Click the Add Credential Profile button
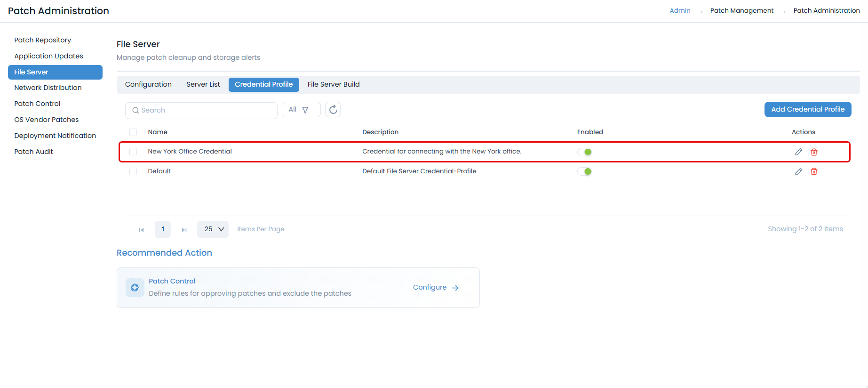Screen dimensions: 868x388 coord(807,109)
